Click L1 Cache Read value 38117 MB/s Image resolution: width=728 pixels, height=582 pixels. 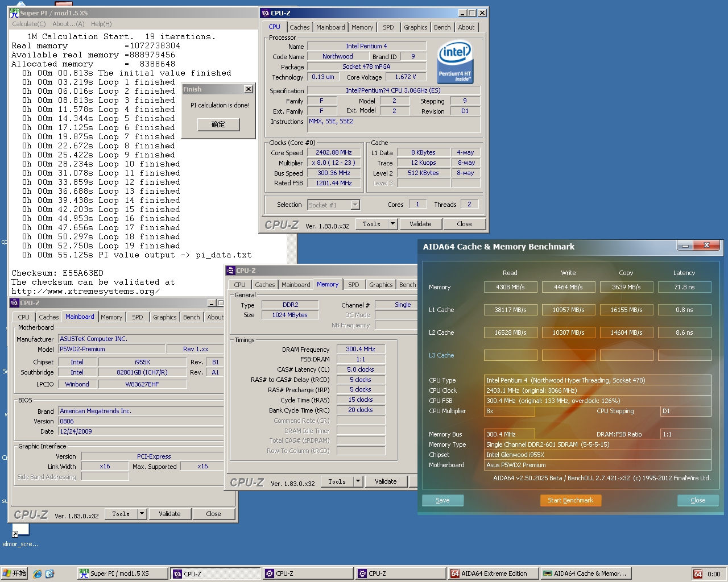511,310
